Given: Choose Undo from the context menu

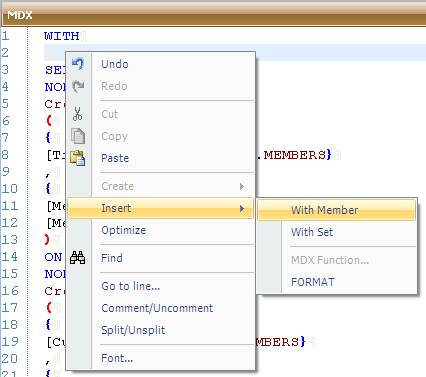Looking at the screenshot, I should [x=161, y=64].
